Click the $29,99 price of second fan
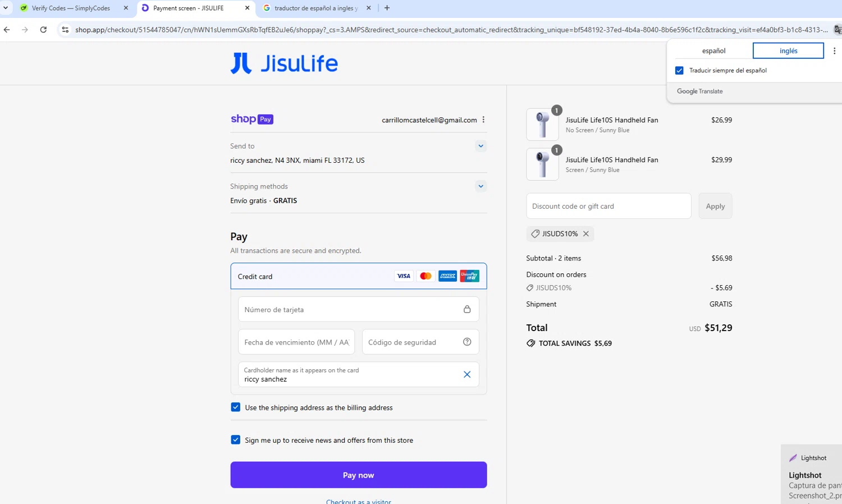The width and height of the screenshot is (842, 504). click(721, 159)
